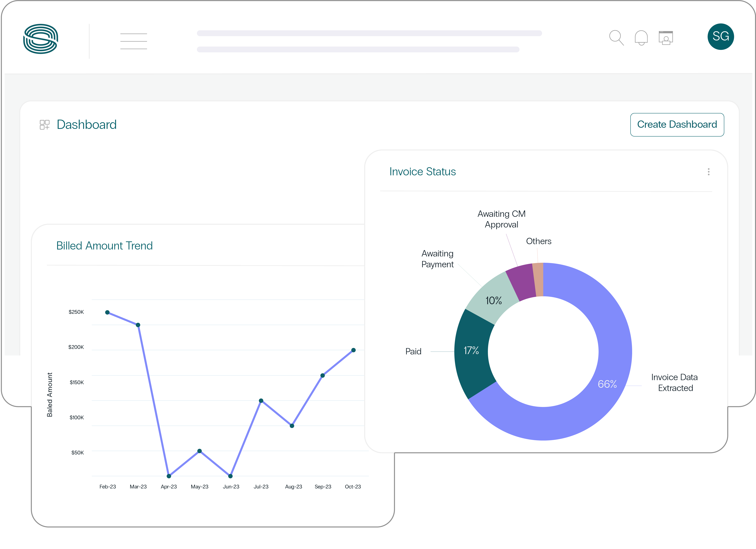Viewport: 756px width, 549px height.
Task: Click the Others label
Action: tap(539, 241)
